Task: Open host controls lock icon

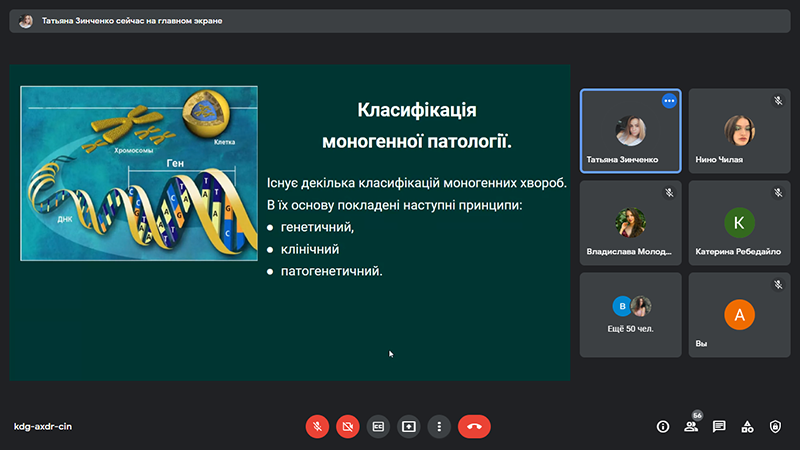Action: 775,426
